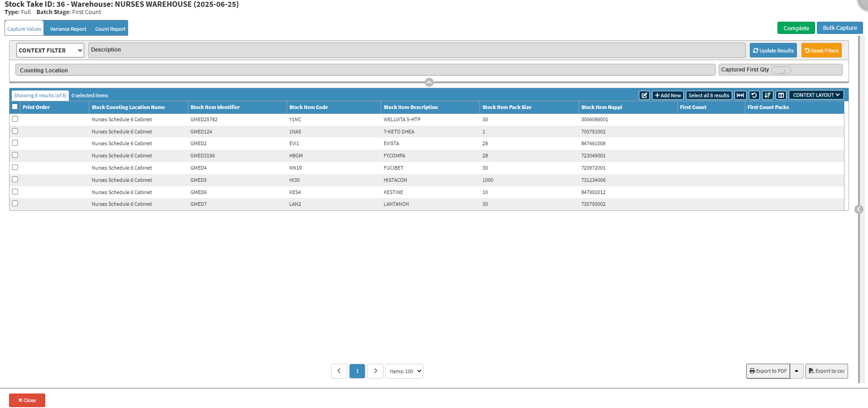
Task: Go to the next page arrow
Action: point(375,371)
